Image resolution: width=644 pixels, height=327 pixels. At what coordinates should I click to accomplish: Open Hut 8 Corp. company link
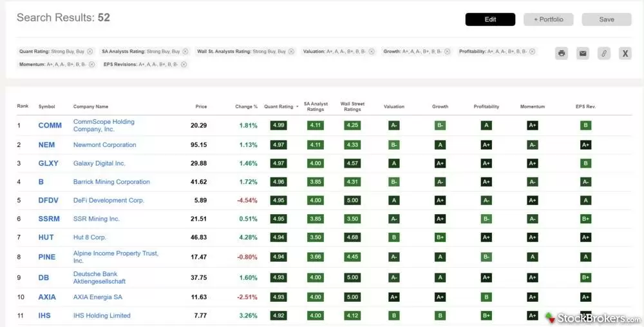point(90,237)
